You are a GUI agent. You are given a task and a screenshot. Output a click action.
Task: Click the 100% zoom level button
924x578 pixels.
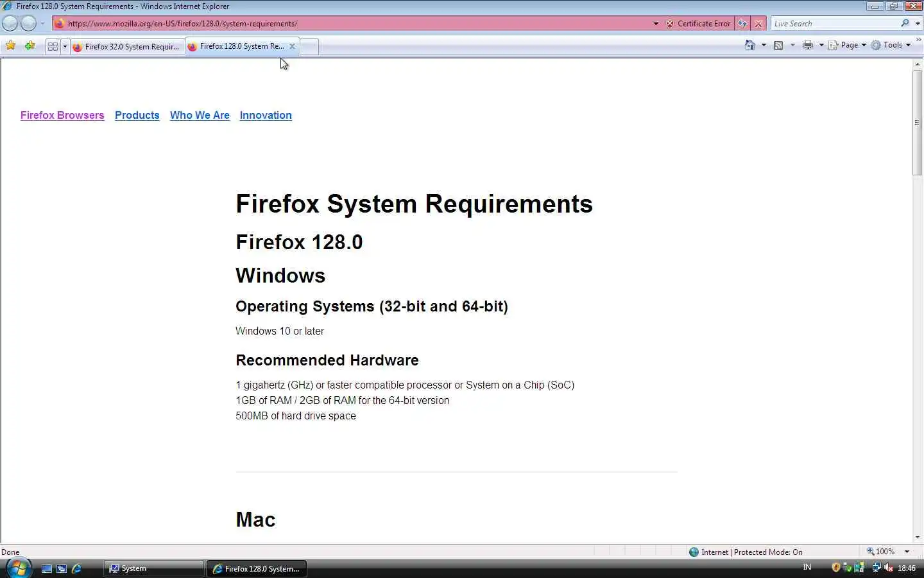(881, 552)
